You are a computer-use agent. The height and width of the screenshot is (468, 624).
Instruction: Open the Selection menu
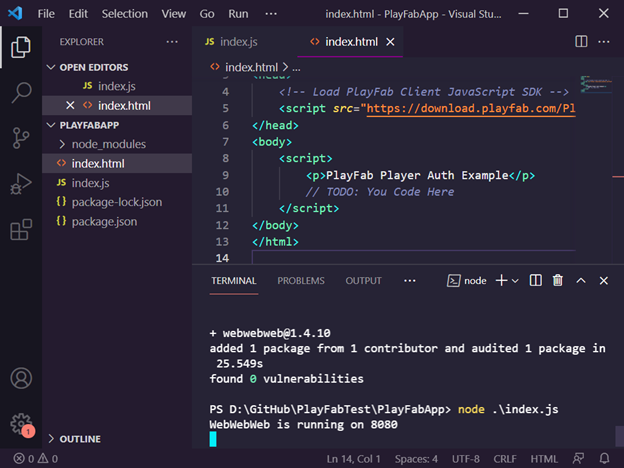click(x=125, y=14)
